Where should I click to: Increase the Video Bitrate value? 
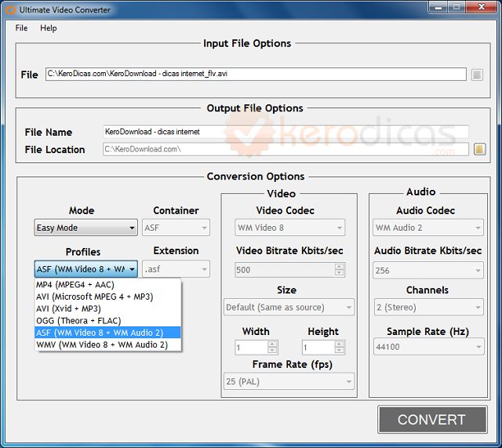click(340, 267)
